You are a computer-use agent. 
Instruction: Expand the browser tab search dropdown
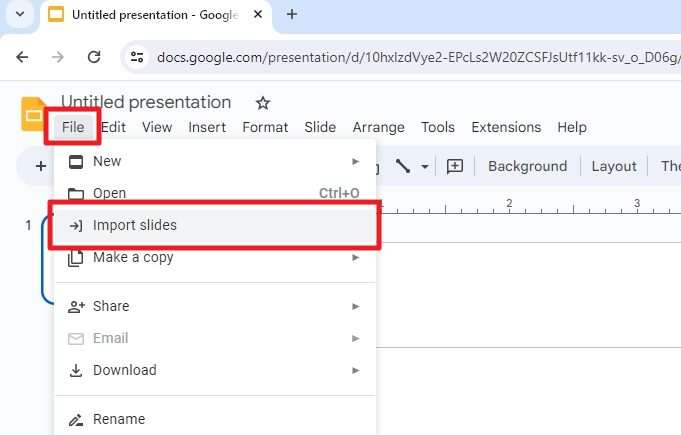point(20,14)
